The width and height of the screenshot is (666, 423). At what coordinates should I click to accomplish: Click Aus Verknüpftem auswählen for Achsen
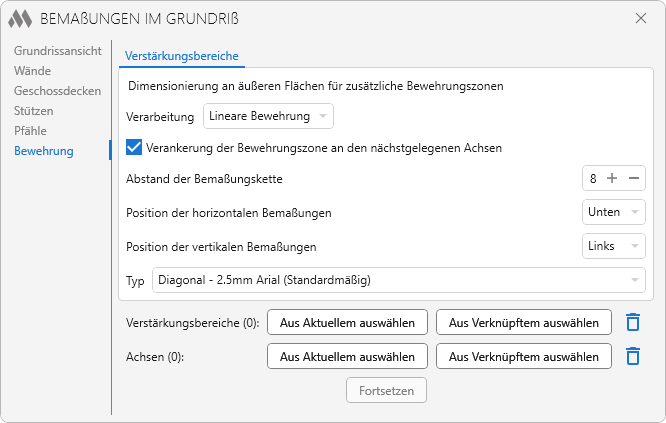[524, 356]
